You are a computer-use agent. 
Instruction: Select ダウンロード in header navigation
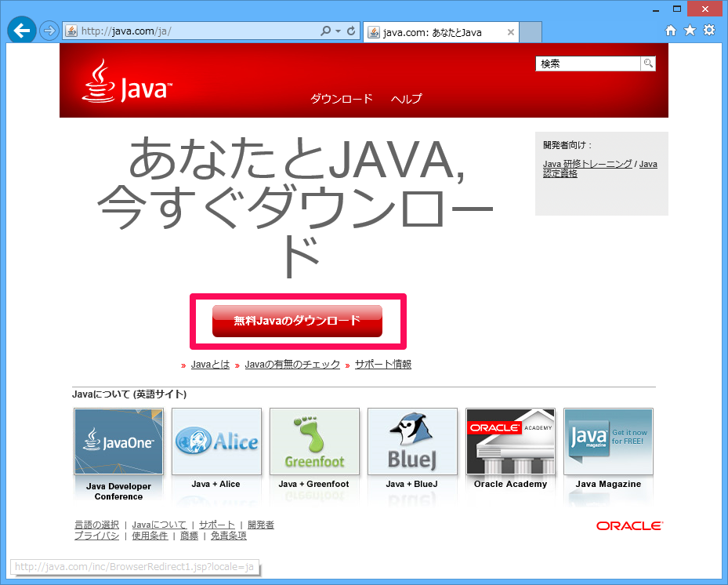[x=342, y=99]
